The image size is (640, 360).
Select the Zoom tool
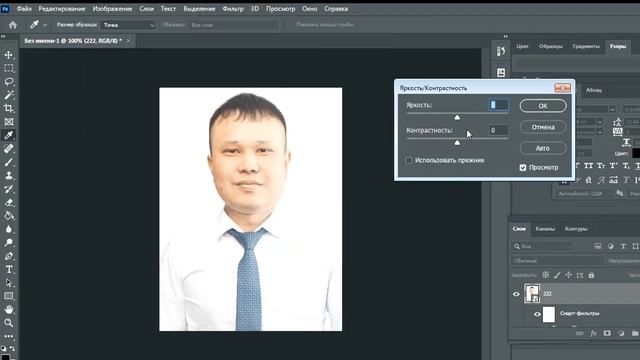[9, 323]
